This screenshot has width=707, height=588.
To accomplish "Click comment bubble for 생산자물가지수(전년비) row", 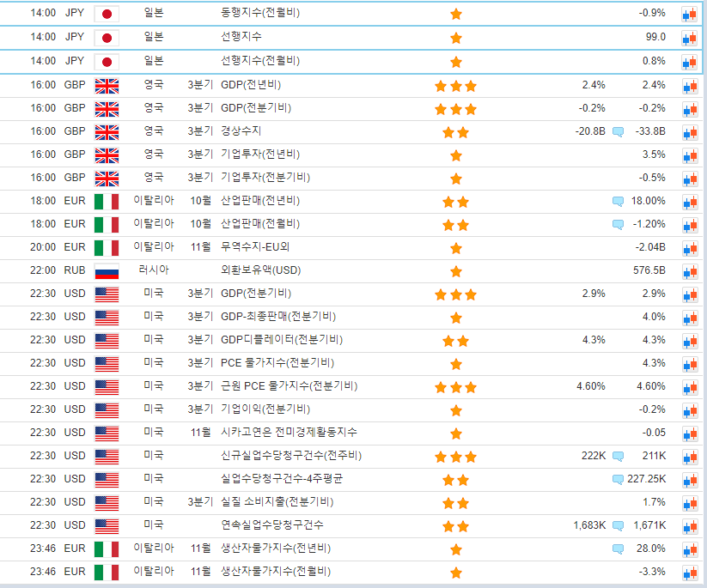I will (618, 549).
